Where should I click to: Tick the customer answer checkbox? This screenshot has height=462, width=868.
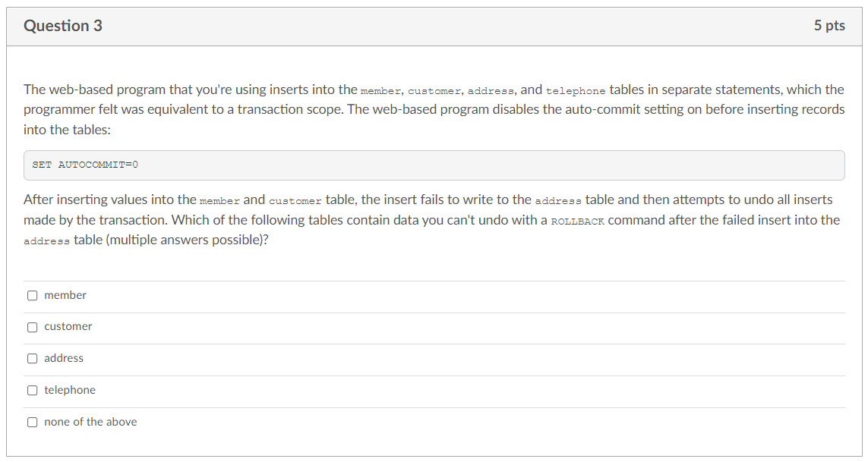pyautogui.click(x=33, y=327)
